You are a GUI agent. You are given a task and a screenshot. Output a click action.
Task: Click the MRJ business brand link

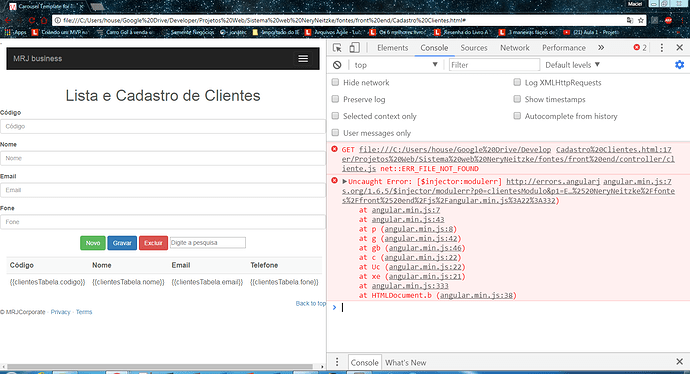[x=37, y=59]
